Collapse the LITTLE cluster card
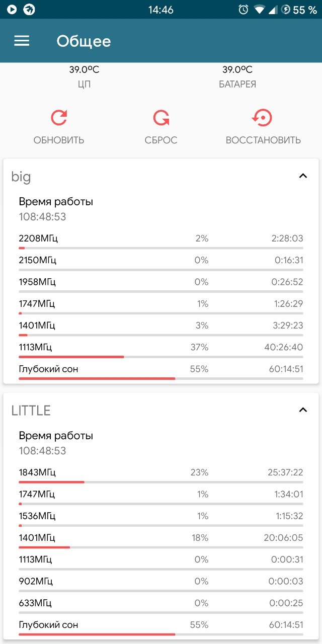 tap(303, 410)
